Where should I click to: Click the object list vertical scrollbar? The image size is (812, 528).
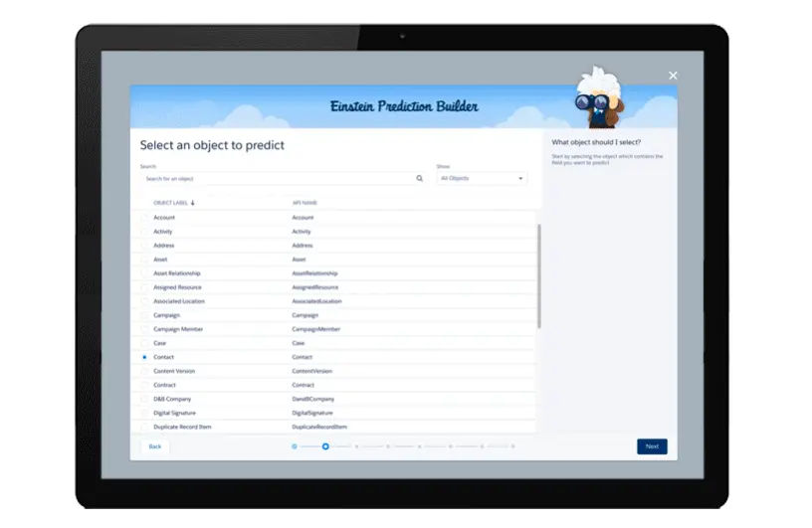coord(539,275)
